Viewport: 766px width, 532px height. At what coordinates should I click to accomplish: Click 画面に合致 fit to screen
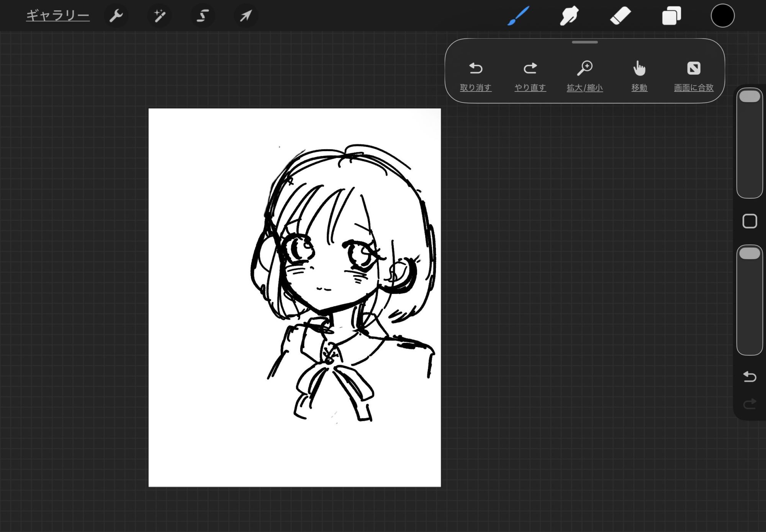tap(694, 76)
